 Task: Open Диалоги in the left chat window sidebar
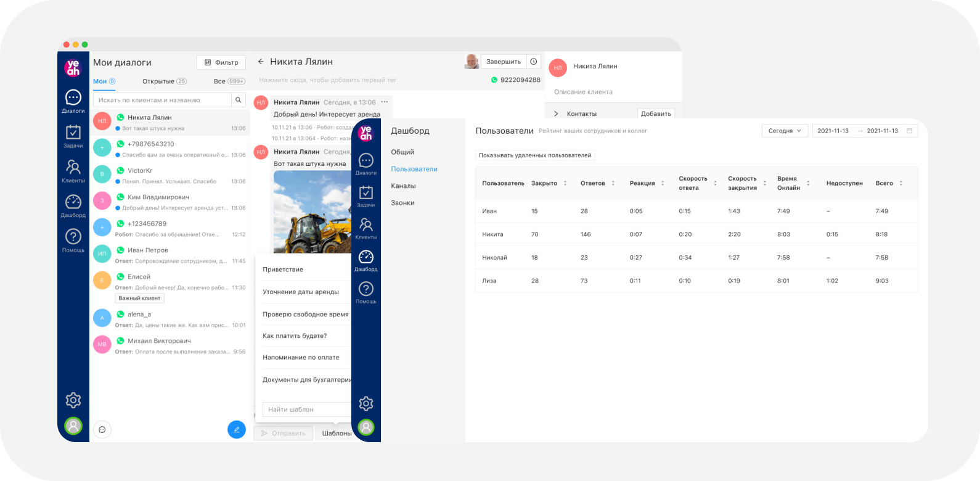73,101
